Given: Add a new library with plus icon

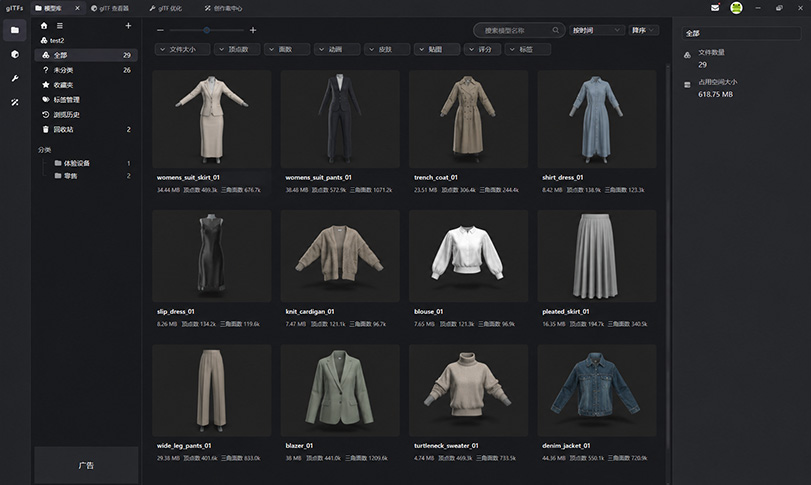Looking at the screenshot, I should click(128, 25).
